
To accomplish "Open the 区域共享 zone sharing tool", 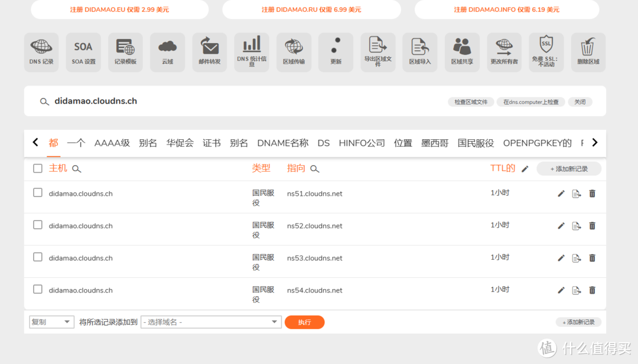I will click(462, 52).
